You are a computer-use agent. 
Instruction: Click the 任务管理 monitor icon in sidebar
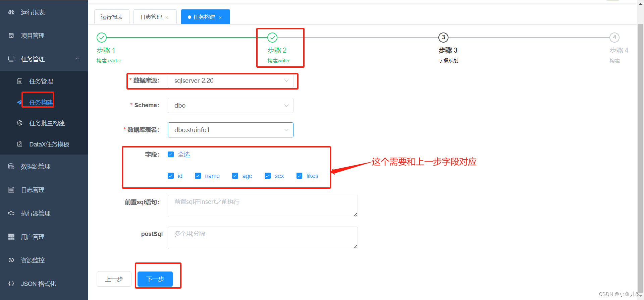(11, 59)
